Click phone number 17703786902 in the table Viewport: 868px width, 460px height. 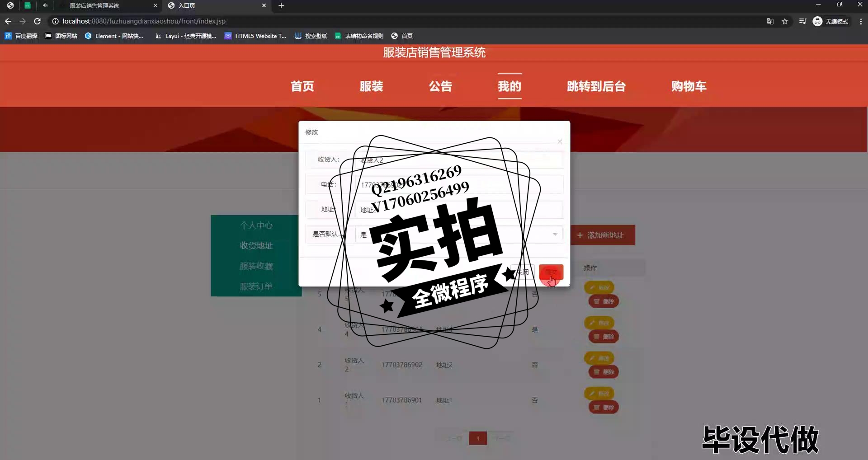point(401,365)
